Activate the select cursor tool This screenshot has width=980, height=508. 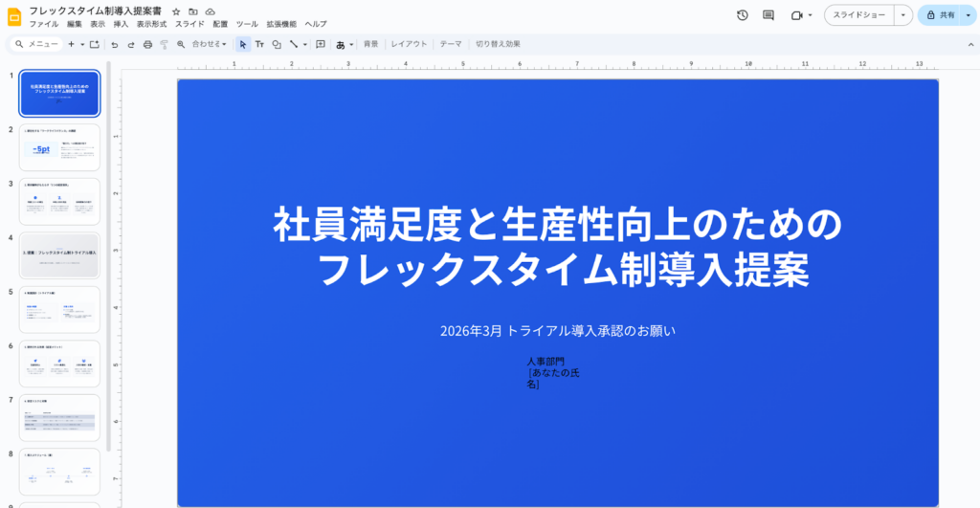click(243, 44)
